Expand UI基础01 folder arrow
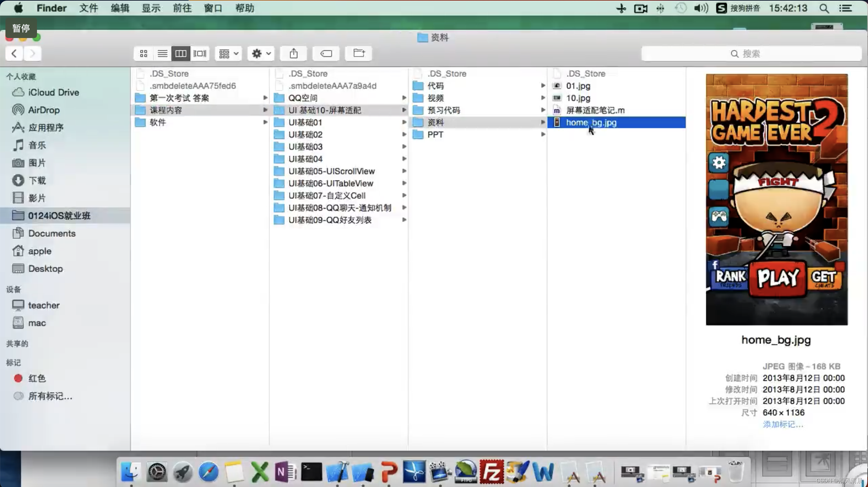 tap(404, 122)
